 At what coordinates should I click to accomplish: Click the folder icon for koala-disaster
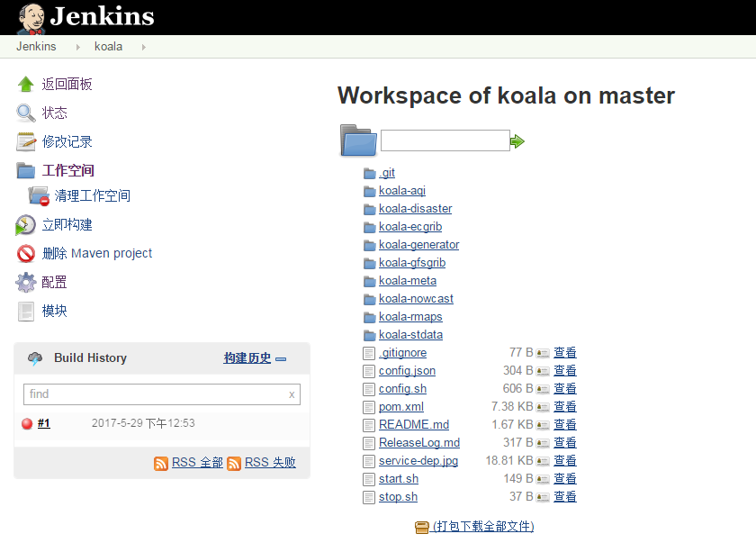click(369, 210)
